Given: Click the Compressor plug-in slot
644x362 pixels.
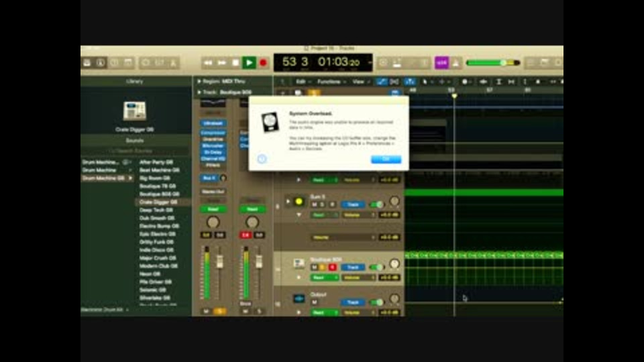Looking at the screenshot, I should coord(213,133).
